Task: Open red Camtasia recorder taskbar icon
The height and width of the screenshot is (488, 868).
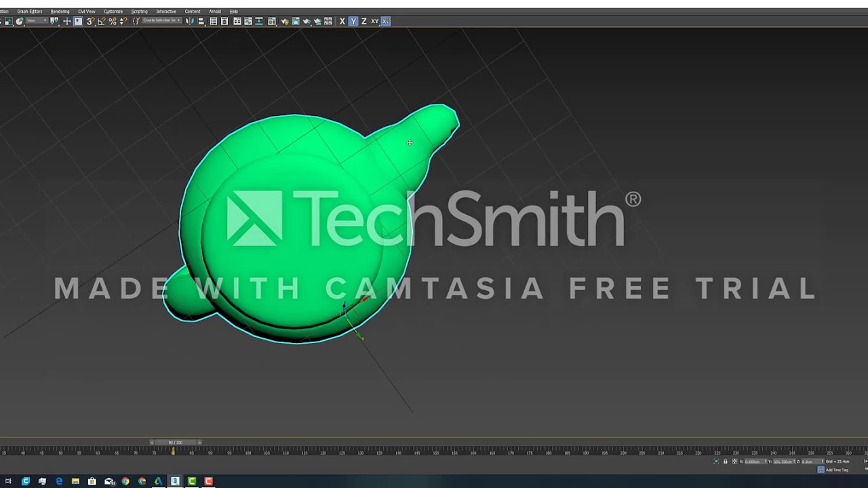Action: tap(209, 481)
